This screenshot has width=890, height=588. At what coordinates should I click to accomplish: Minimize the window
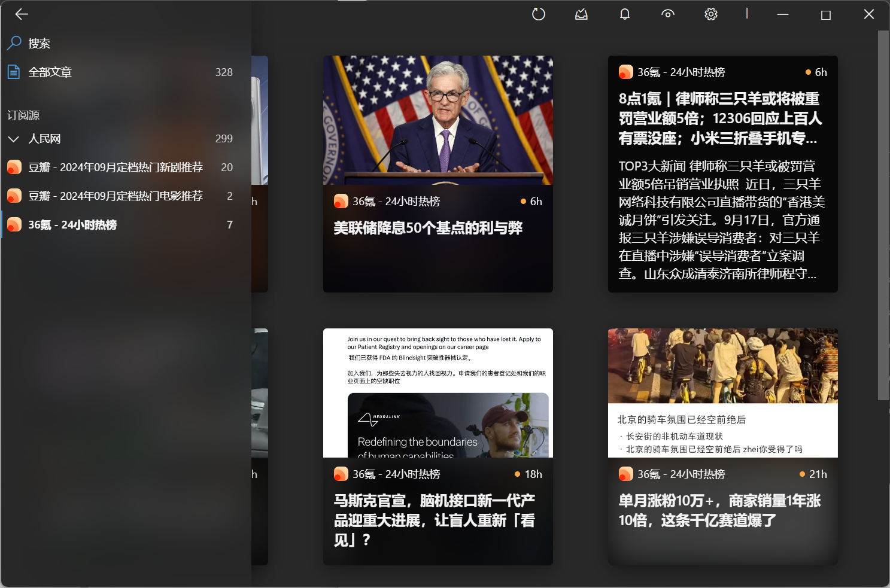pos(783,14)
